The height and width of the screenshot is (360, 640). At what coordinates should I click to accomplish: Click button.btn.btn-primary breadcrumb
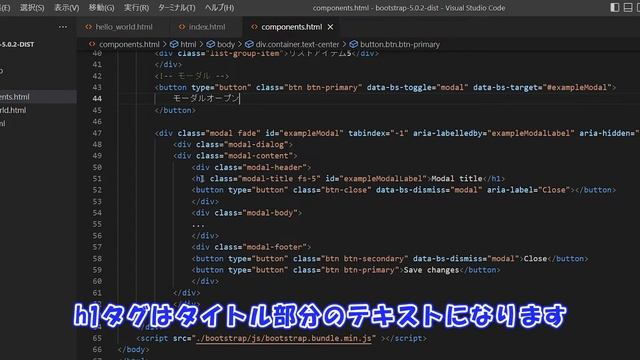[x=400, y=44]
